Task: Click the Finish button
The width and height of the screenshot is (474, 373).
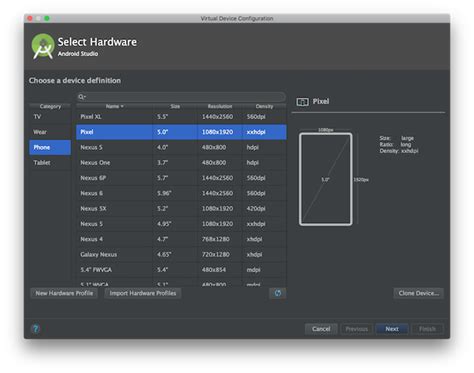Action: 427,329
